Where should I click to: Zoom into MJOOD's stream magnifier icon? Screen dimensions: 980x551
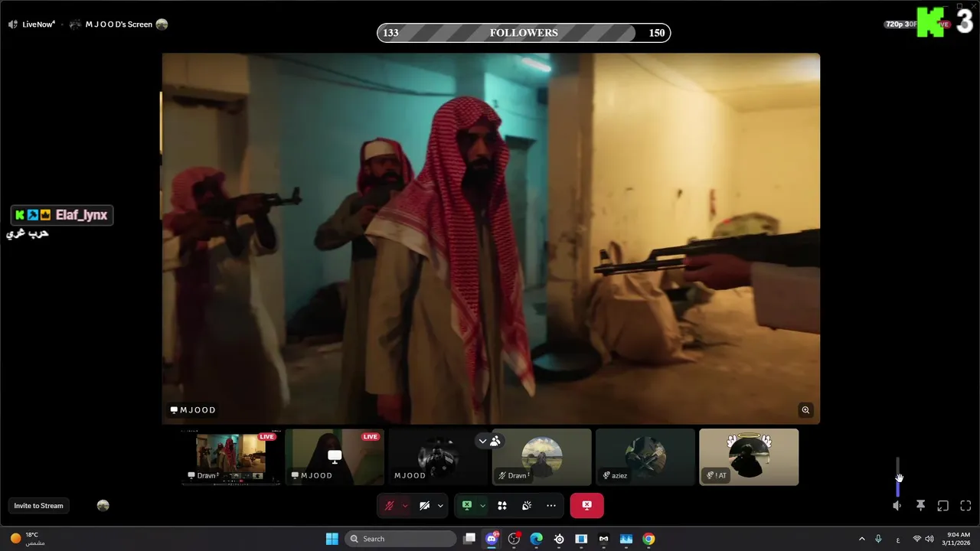(x=805, y=410)
